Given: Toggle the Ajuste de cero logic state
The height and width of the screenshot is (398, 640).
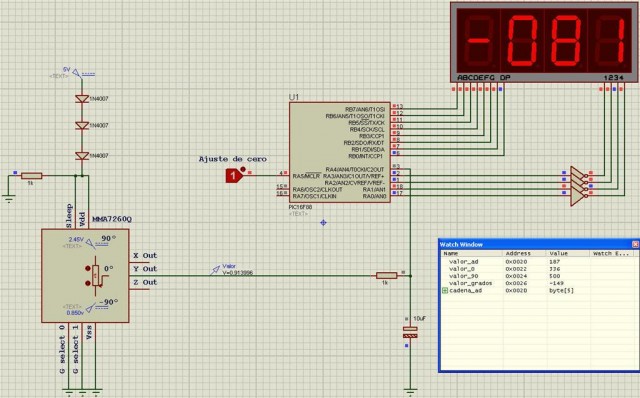Looking at the screenshot, I should [233, 176].
